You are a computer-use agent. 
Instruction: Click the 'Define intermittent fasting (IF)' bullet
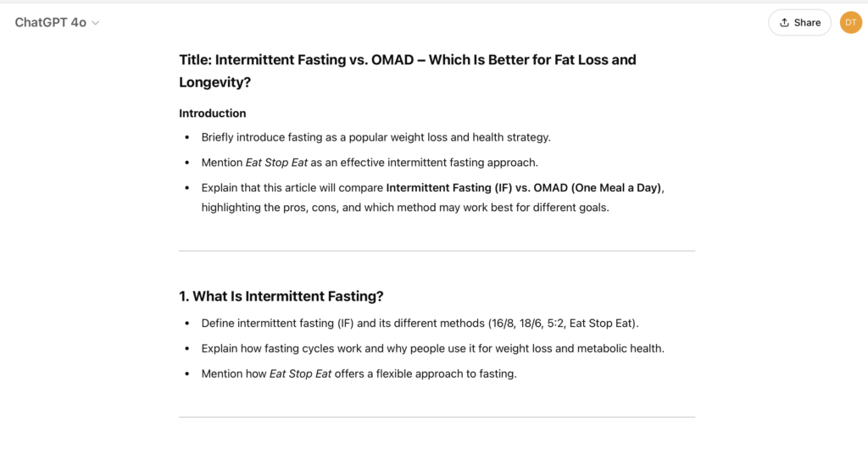pyautogui.click(x=420, y=324)
